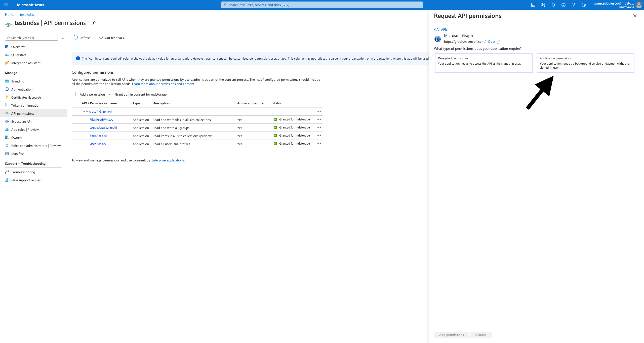Open ellipsis menu for User.Read.All row
This screenshot has height=343, width=644.
(319, 144)
